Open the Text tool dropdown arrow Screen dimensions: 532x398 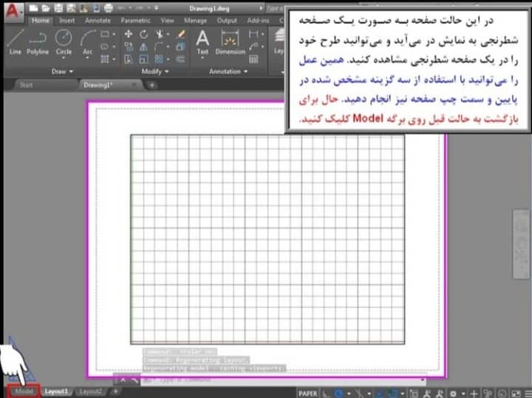[202, 58]
